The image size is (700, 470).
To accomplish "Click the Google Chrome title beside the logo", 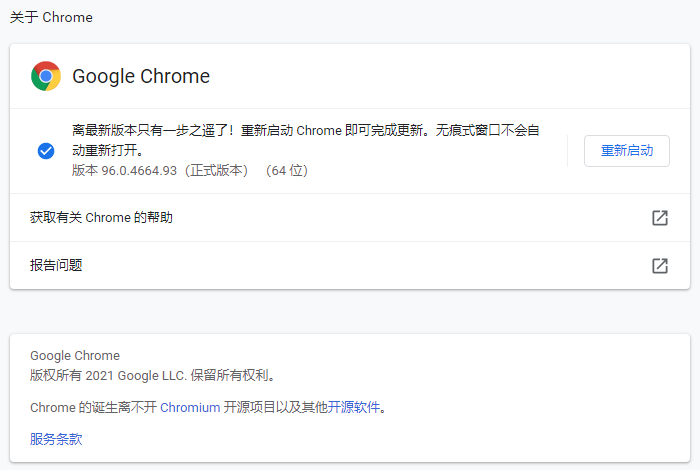I will [x=141, y=76].
